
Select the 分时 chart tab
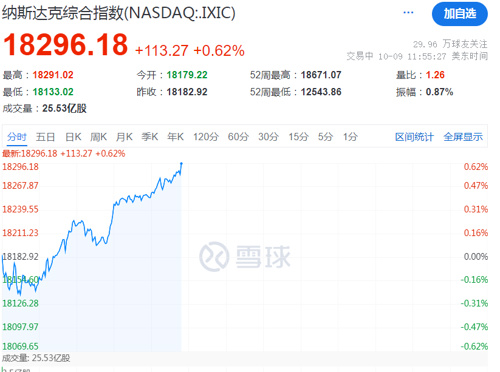click(x=17, y=137)
